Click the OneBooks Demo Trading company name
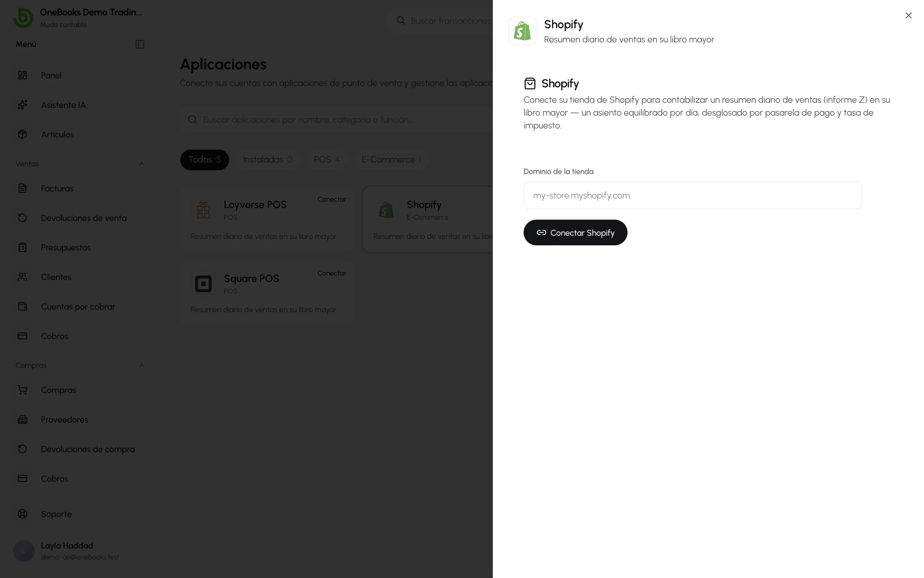 click(x=90, y=12)
